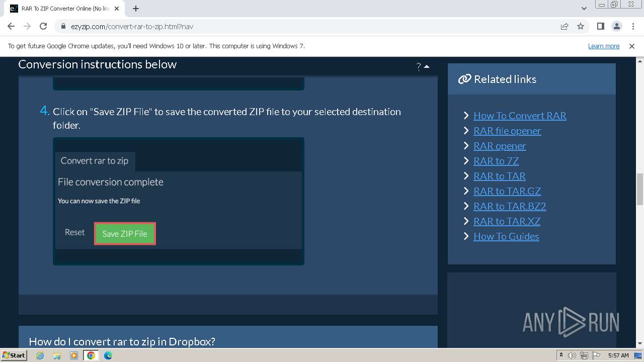644x362 pixels.
Task: Open the network tray icon
Action: [x=584, y=355]
